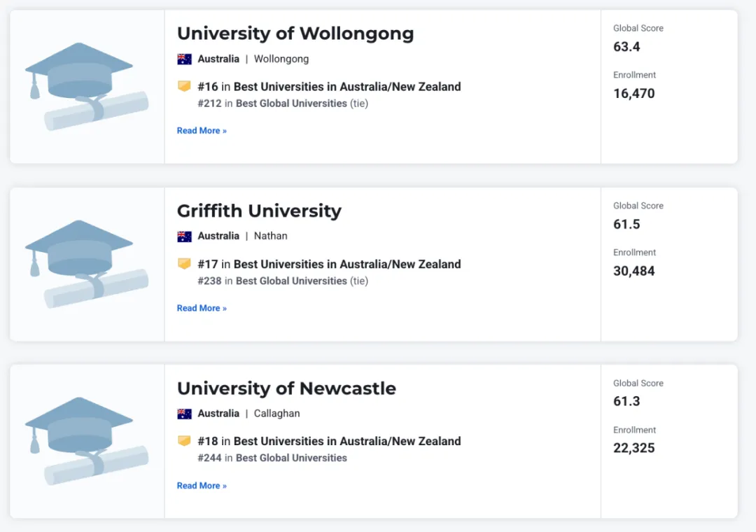Click the gold badge icon next to #17

tap(184, 264)
